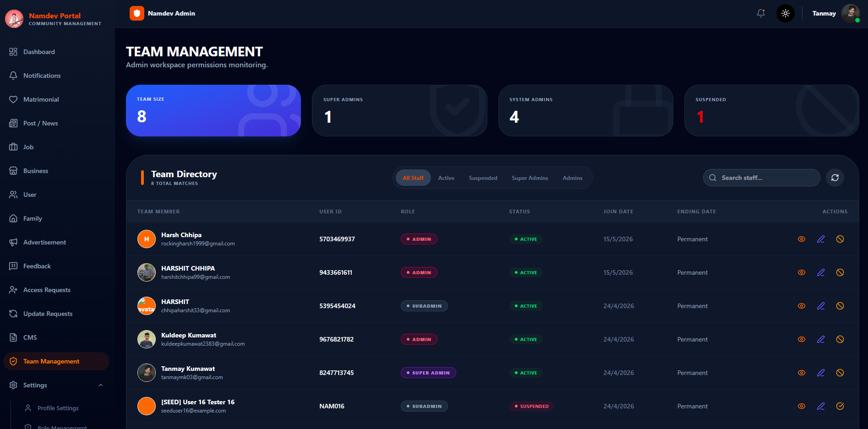
Task: Edit HARSHIT subadmin pencil icon
Action: [821, 306]
